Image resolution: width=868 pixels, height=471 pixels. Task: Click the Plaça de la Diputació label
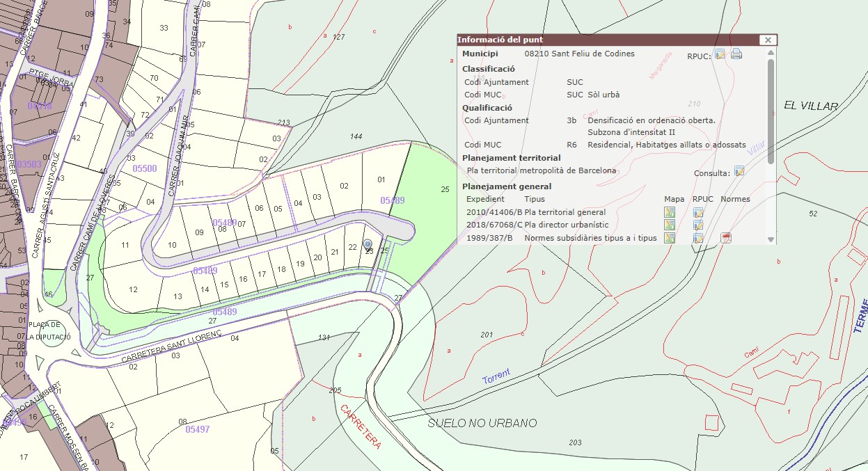click(x=49, y=331)
